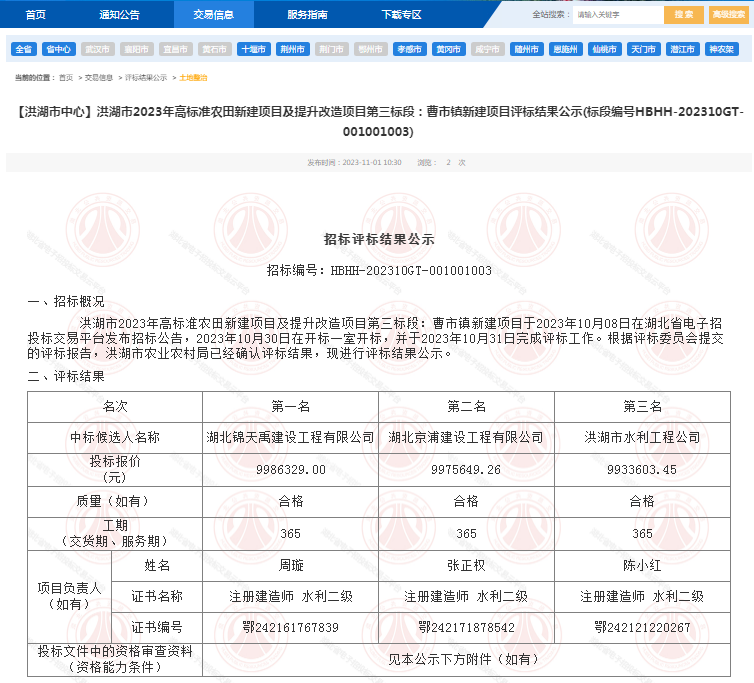Select the 黄冈市 city filter
This screenshot has width=754, height=683.
point(448,49)
